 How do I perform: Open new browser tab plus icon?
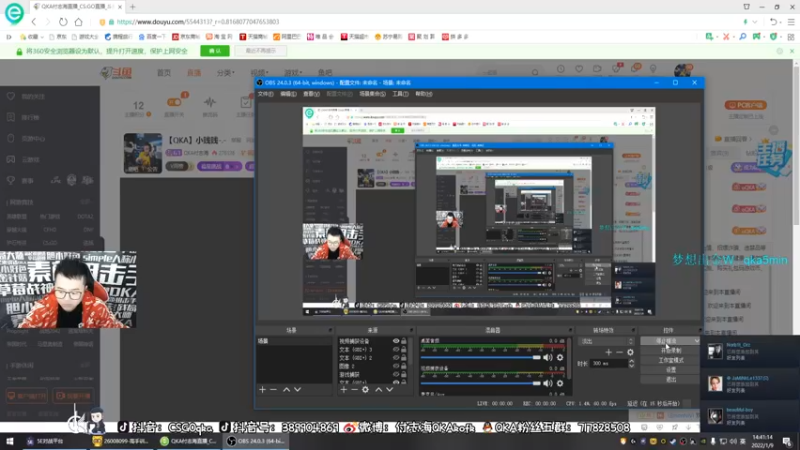point(133,7)
